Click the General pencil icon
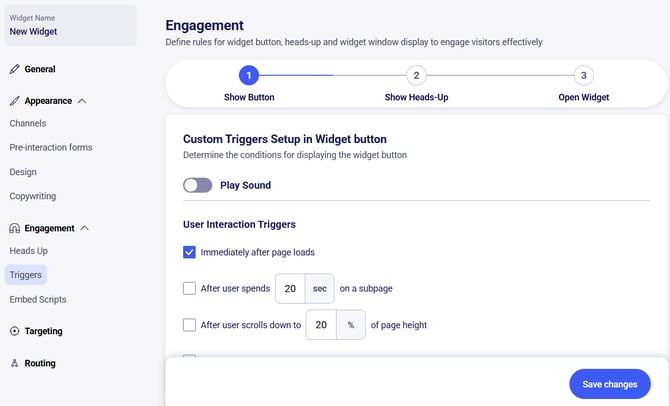The width and height of the screenshot is (670, 406). click(x=15, y=69)
